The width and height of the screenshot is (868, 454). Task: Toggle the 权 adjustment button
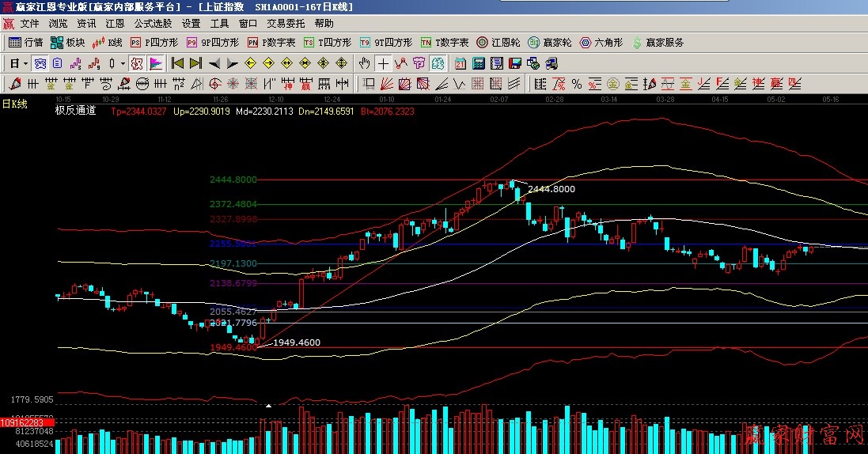[x=136, y=63]
